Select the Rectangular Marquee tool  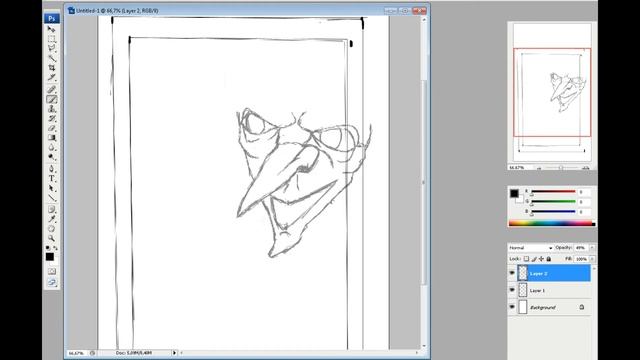(x=51, y=39)
